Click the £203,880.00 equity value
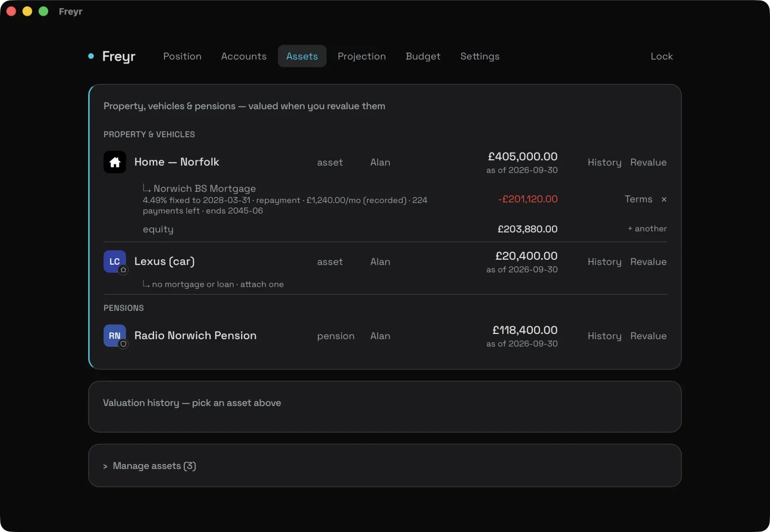Viewport: 770px width, 532px height. point(527,229)
